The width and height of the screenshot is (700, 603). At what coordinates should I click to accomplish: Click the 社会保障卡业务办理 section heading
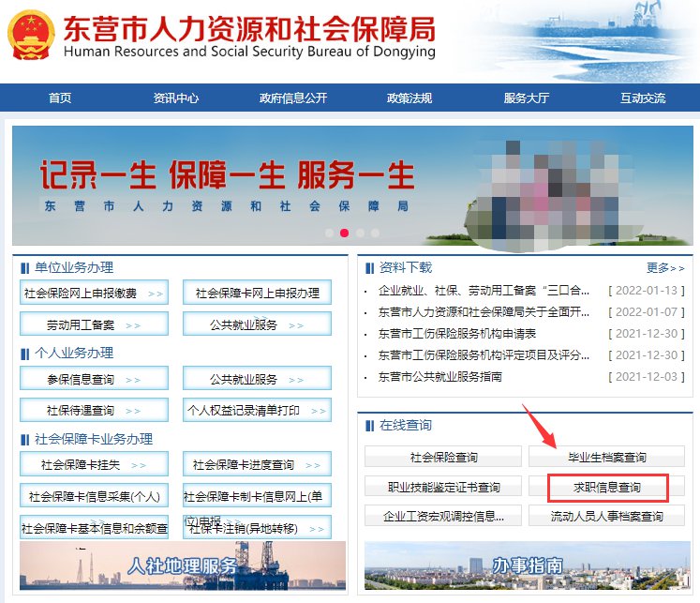click(94, 439)
